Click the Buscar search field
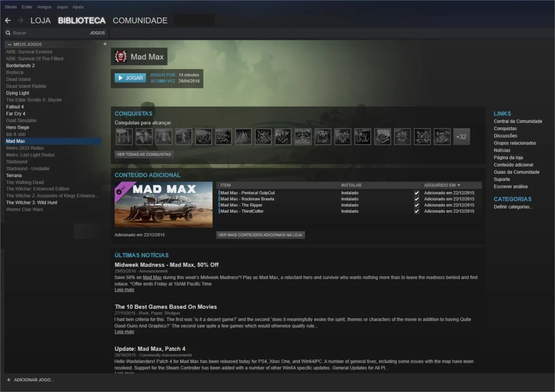 coord(48,33)
